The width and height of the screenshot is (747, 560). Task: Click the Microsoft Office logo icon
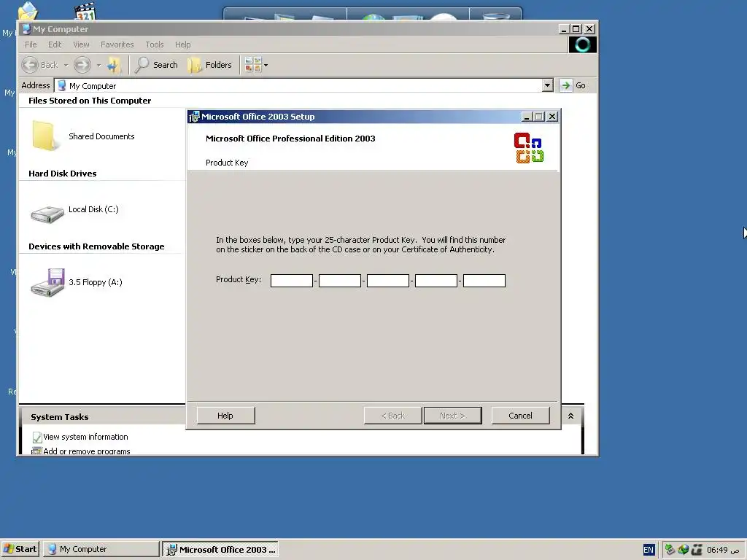(529, 147)
